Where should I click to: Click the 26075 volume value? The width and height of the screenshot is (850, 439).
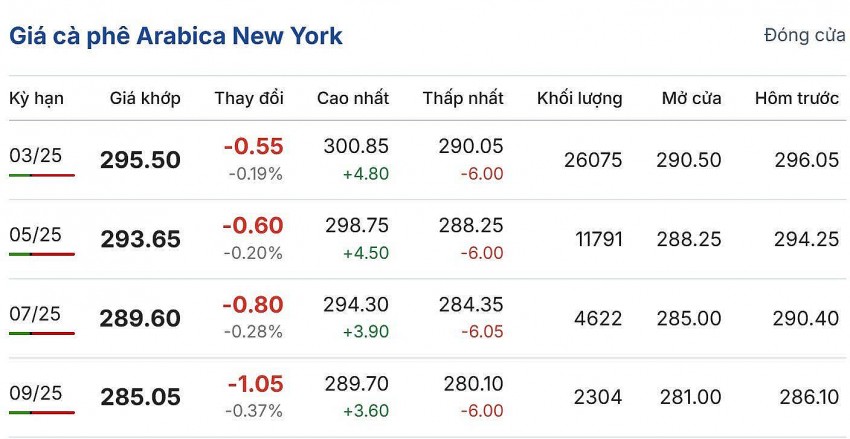pos(598,160)
